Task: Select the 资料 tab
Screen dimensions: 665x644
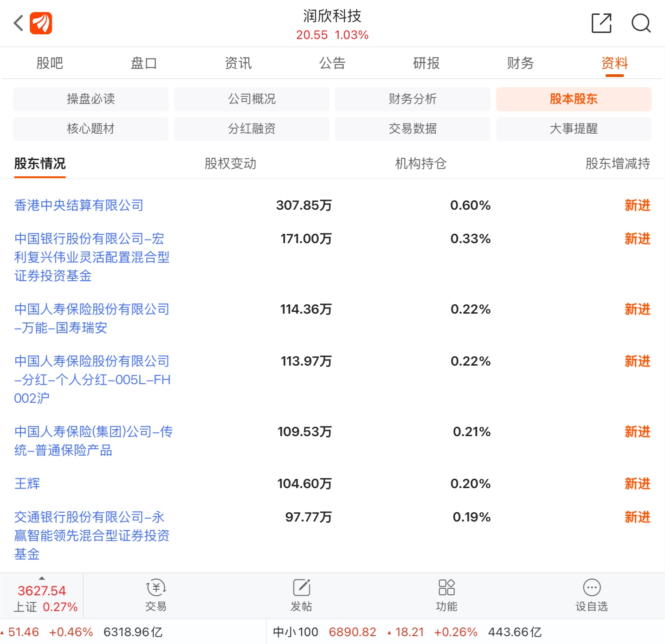Action: click(x=615, y=63)
